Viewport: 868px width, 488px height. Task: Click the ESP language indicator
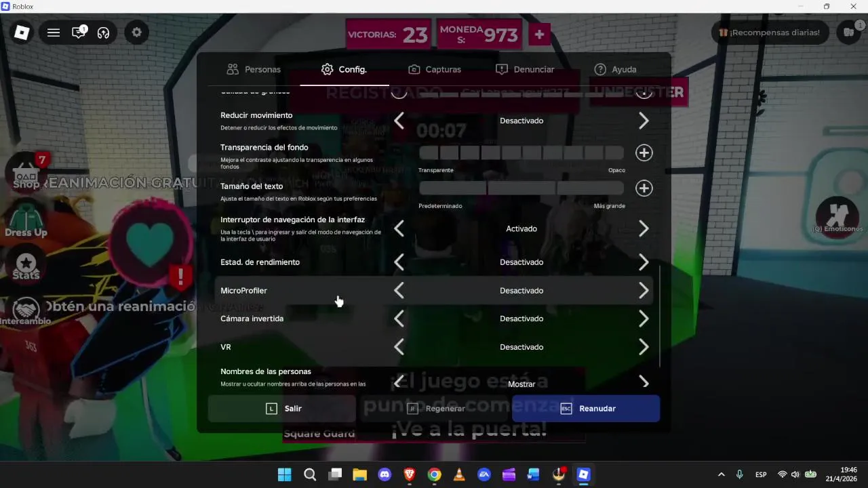point(761,474)
